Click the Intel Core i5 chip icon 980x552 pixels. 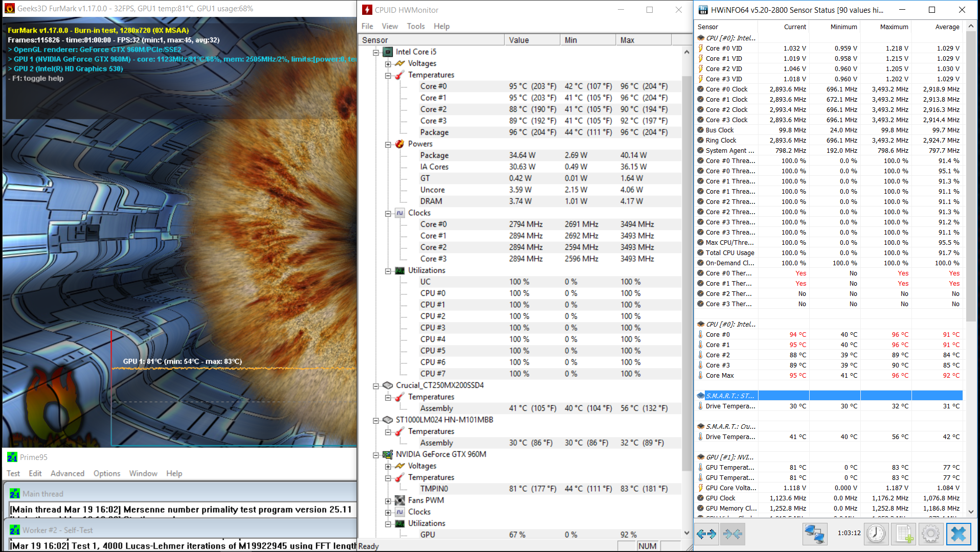pyautogui.click(x=388, y=52)
